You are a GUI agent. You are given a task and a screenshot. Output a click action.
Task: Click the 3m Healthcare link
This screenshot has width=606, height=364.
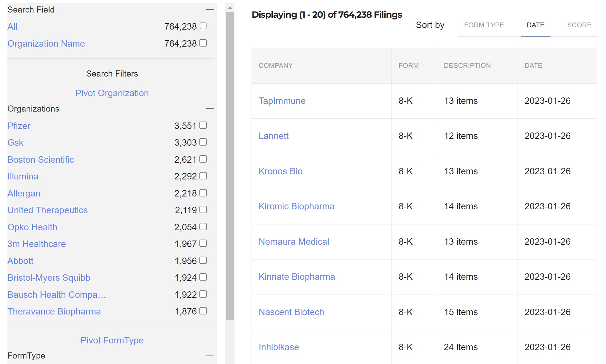[36, 244]
